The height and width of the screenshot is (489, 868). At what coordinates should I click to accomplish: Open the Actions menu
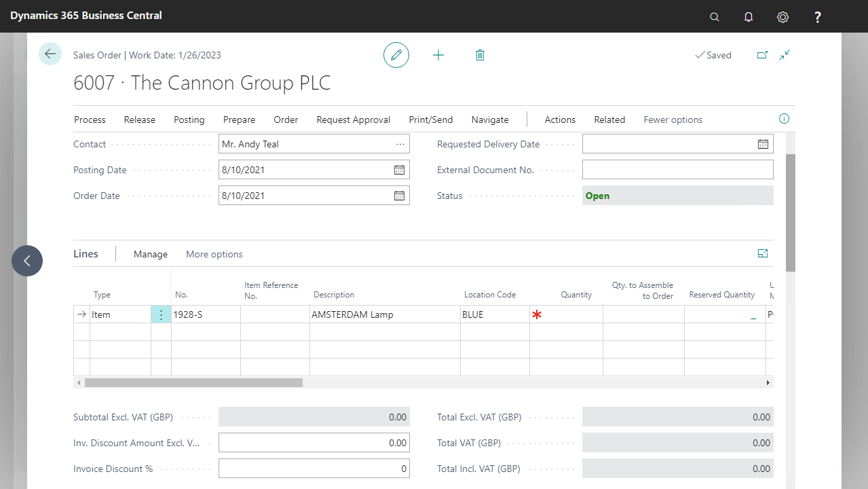[x=560, y=120]
